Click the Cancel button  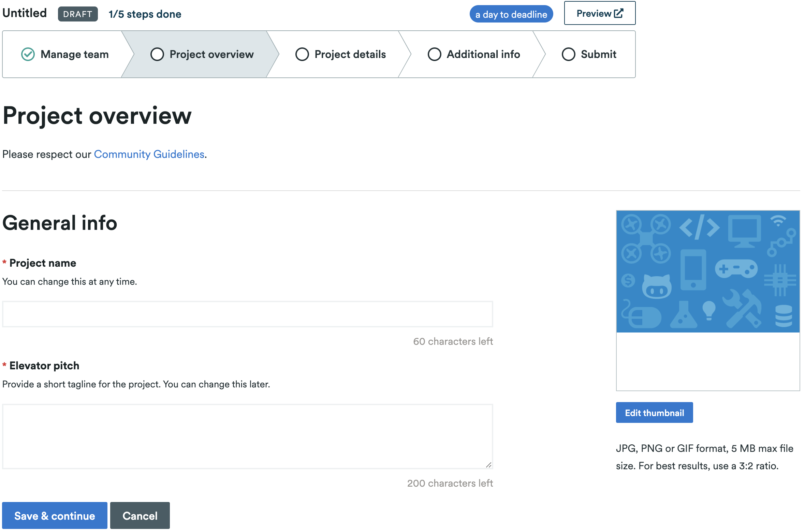click(x=140, y=515)
